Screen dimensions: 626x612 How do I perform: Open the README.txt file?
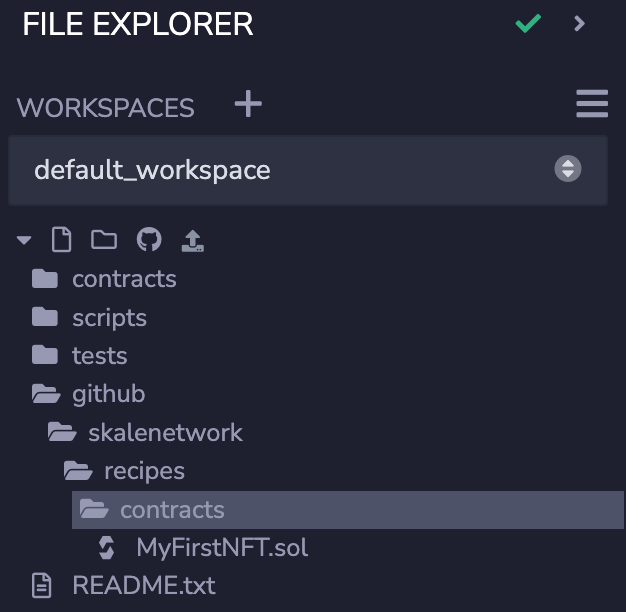coord(143,585)
